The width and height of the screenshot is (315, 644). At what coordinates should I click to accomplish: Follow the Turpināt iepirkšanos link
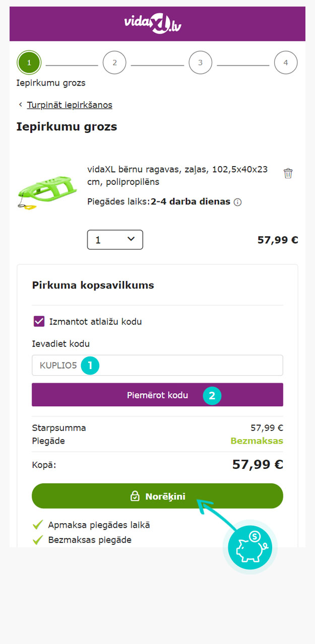click(70, 105)
